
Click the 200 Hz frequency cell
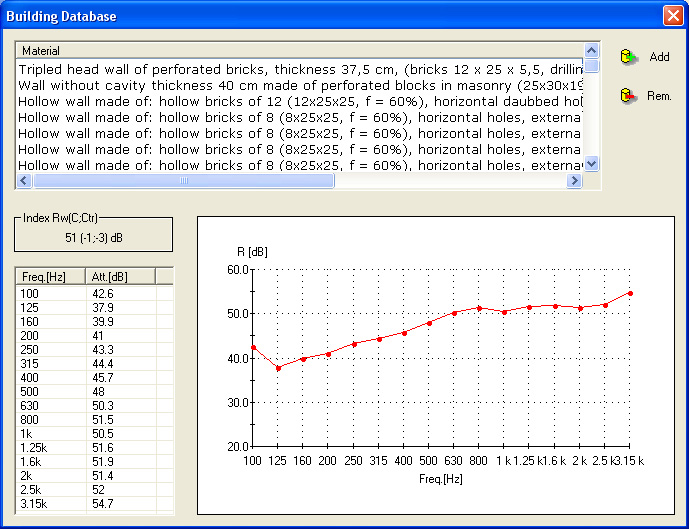(x=51, y=336)
